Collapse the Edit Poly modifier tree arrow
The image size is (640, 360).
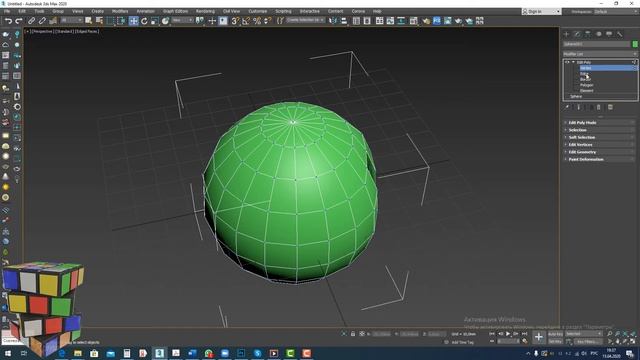[x=573, y=62]
